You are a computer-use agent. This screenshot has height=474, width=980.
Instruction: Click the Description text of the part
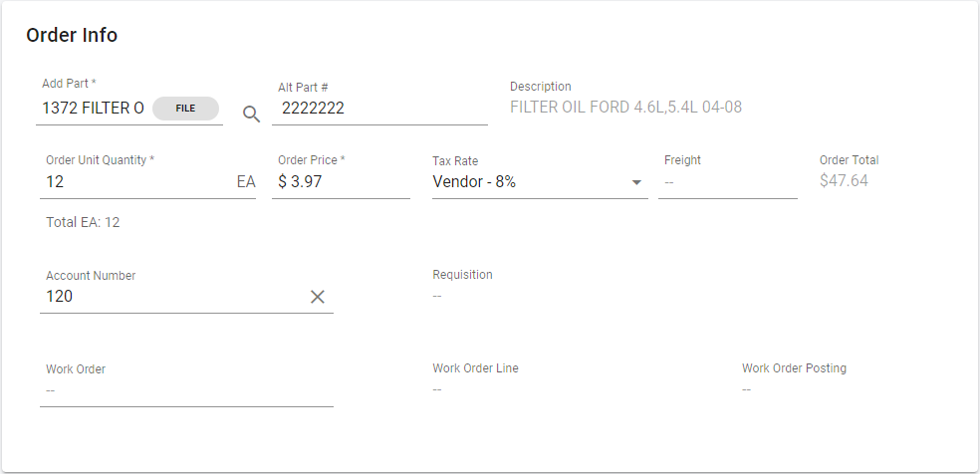click(625, 108)
